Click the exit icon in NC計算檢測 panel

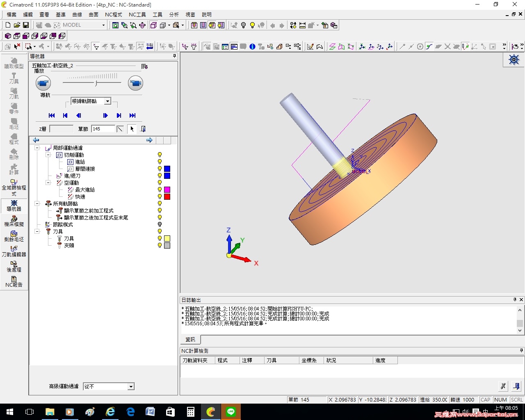click(x=516, y=386)
